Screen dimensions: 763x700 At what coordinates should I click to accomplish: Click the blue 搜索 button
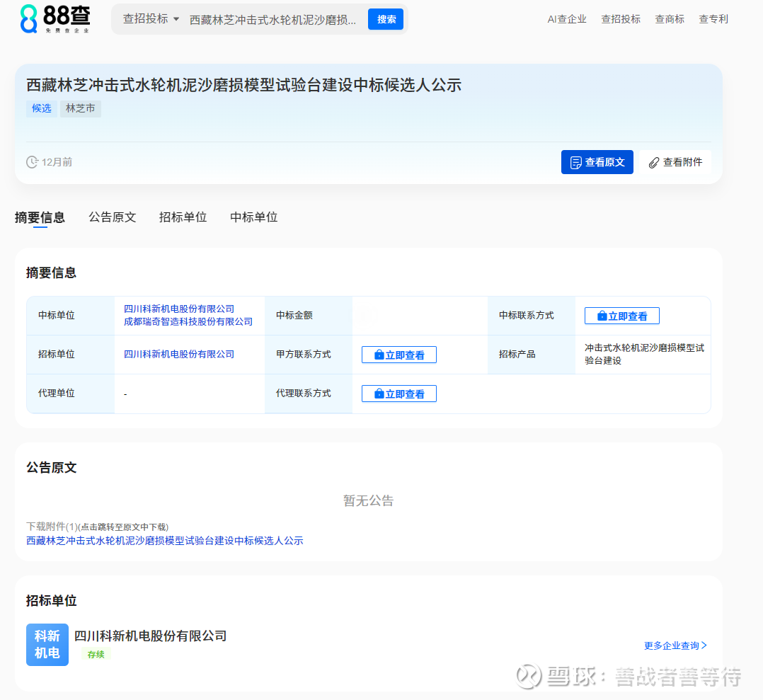pos(385,19)
